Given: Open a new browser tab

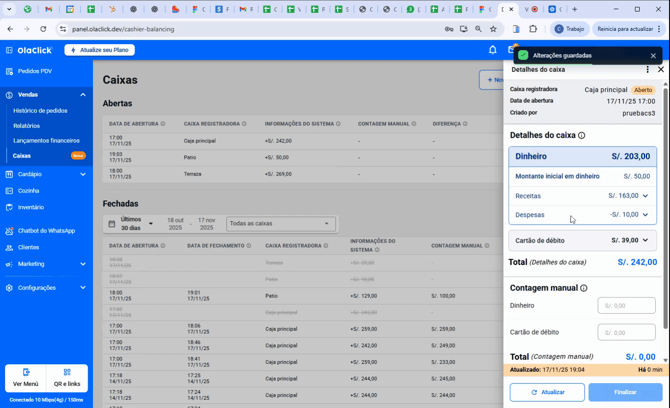Looking at the screenshot, I should click(x=574, y=9).
